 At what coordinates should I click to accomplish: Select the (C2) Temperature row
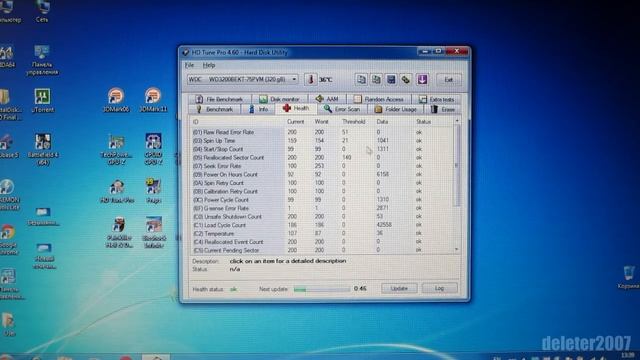[322, 233]
